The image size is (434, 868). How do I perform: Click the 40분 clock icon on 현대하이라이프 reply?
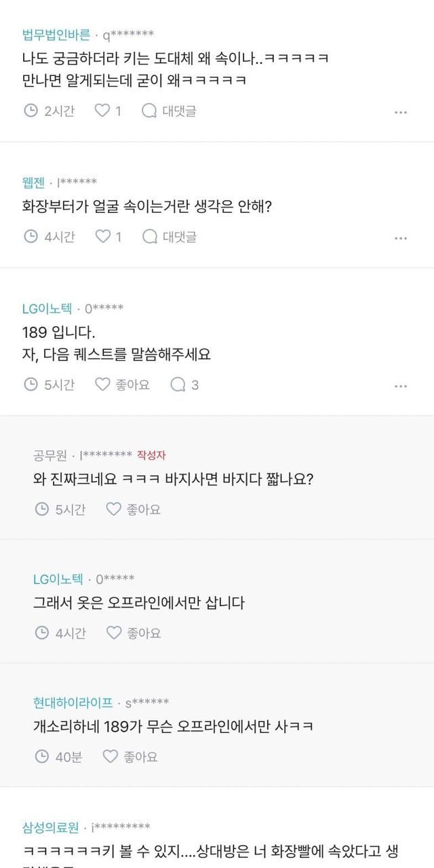[41, 756]
